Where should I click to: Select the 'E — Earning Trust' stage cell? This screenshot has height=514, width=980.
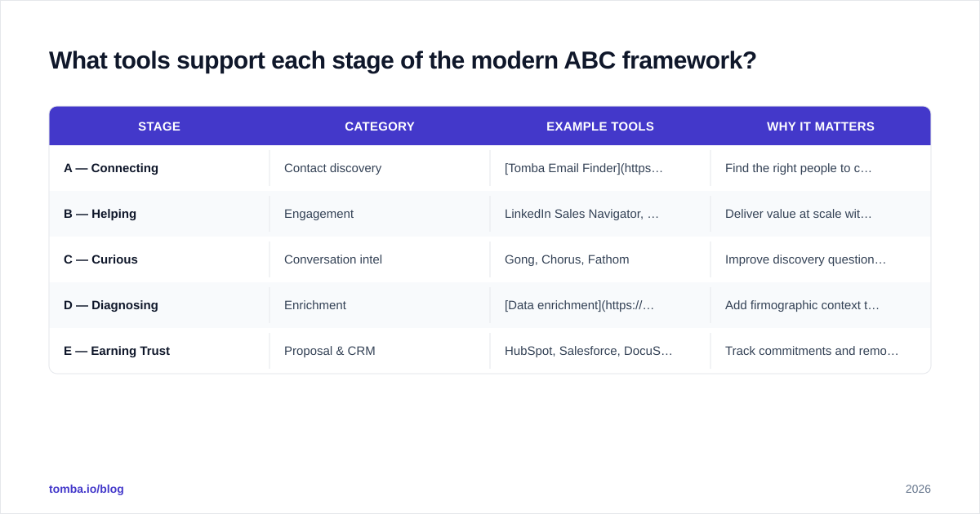tap(159, 351)
